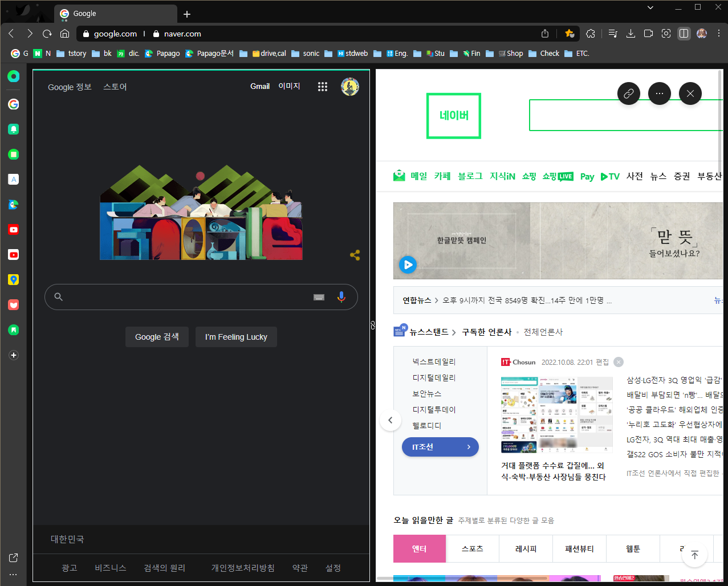Open the 이미지 link on Google page
The height and width of the screenshot is (586, 728).
pos(289,86)
